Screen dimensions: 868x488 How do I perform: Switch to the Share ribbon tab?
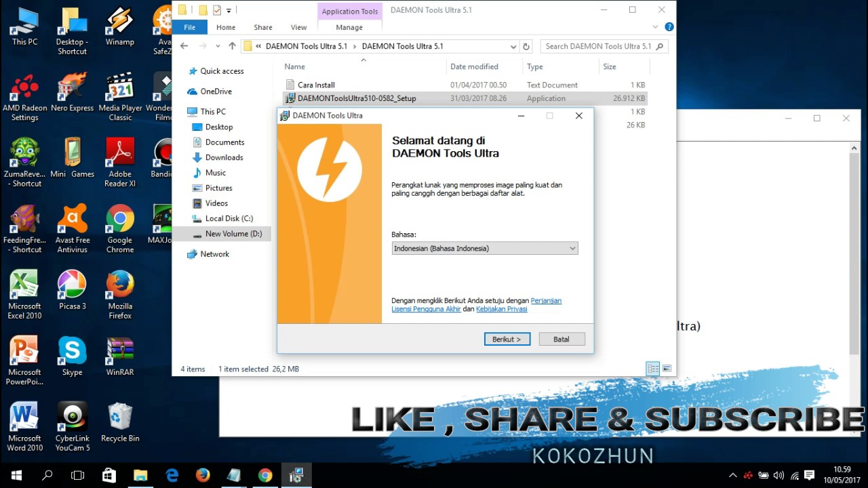click(263, 27)
